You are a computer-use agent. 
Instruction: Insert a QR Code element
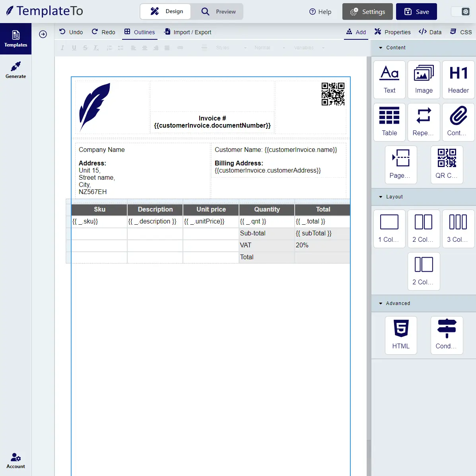447,165
